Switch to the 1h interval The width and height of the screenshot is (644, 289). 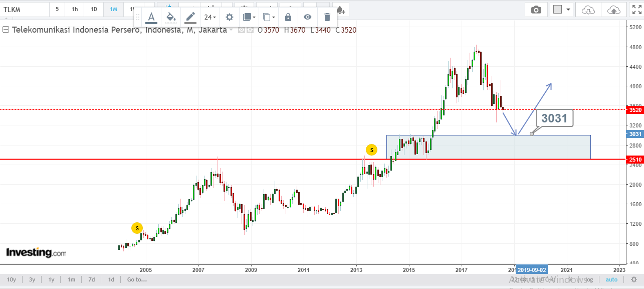point(75,9)
